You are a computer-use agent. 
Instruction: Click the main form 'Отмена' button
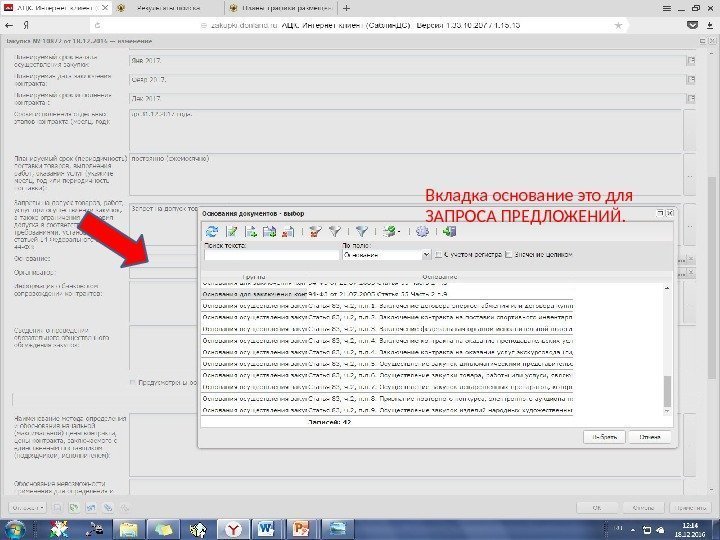click(643, 508)
